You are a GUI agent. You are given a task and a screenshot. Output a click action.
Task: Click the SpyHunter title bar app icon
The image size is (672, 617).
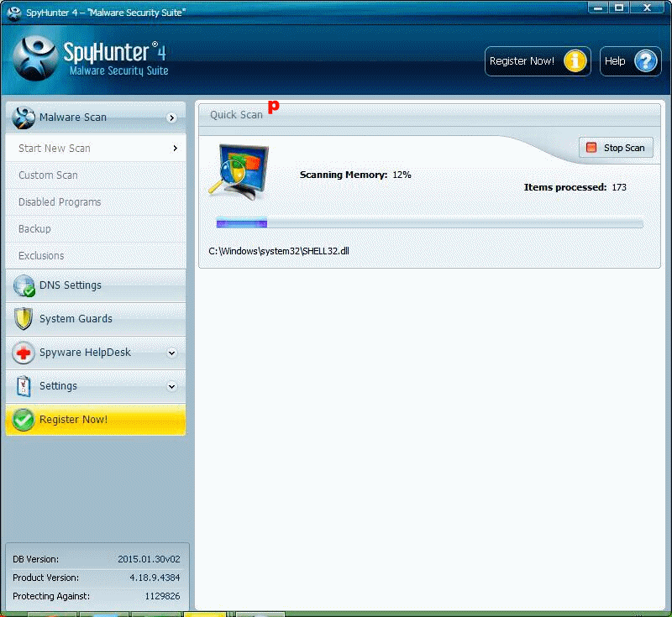pos(14,13)
